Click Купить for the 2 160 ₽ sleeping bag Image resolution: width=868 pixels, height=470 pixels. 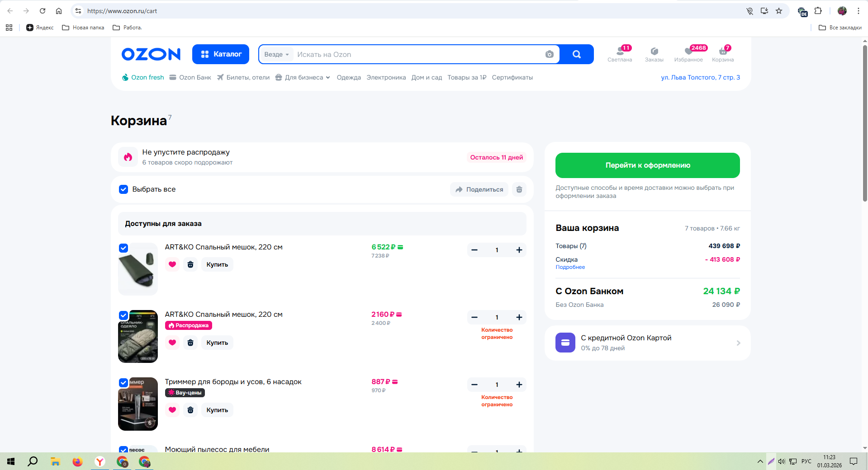point(217,343)
